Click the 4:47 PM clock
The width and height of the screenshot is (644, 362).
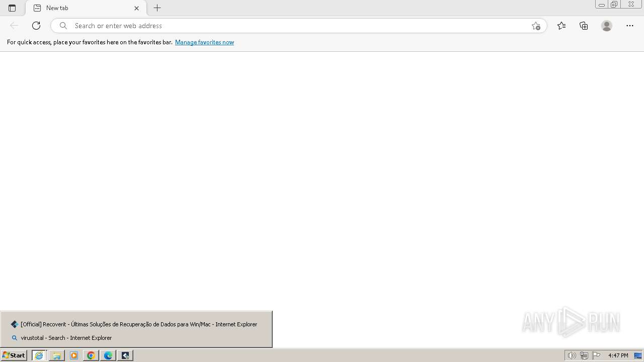(618, 355)
